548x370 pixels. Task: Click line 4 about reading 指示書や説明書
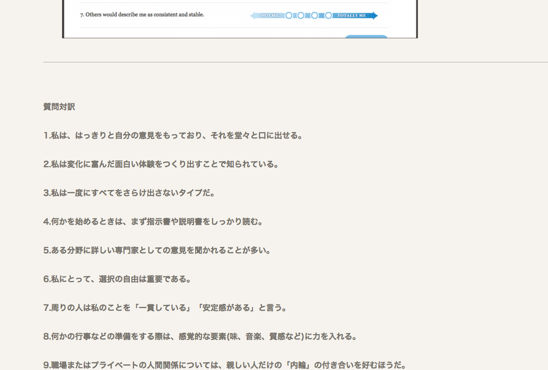(153, 222)
